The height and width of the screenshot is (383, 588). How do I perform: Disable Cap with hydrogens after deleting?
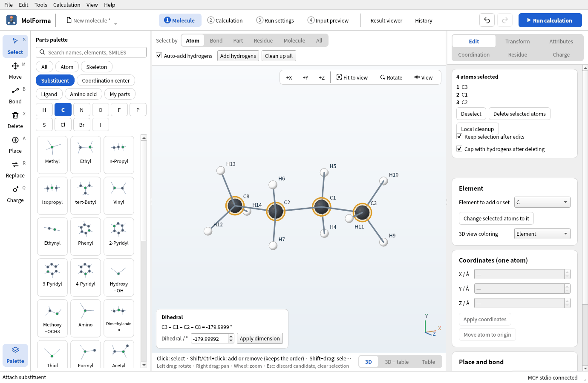(x=459, y=149)
